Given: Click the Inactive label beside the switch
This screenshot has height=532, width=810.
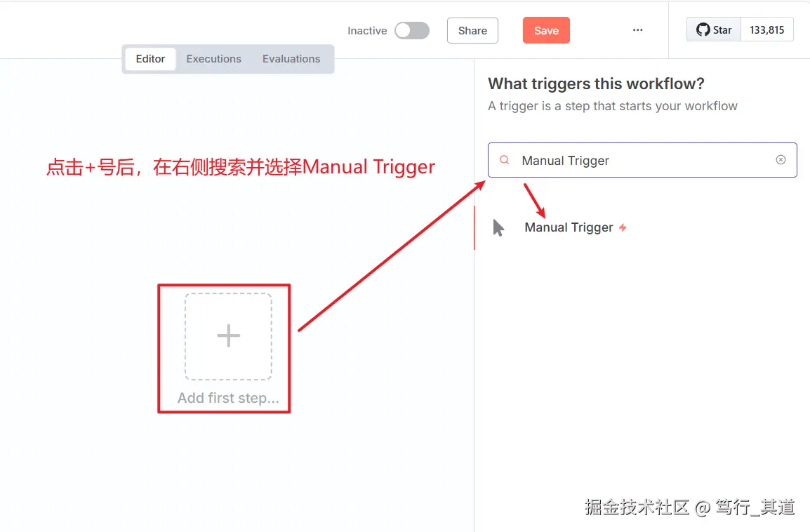Looking at the screenshot, I should click(366, 31).
